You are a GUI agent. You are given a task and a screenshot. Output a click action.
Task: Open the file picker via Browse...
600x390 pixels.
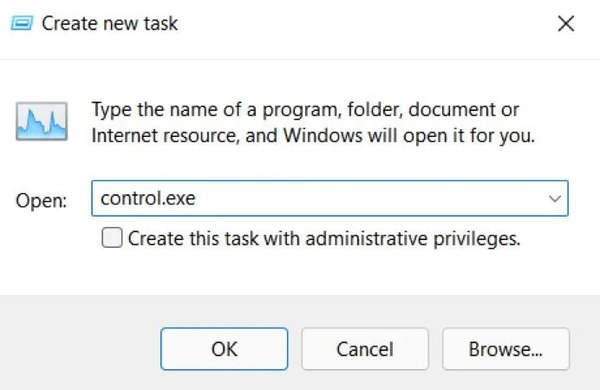click(506, 349)
